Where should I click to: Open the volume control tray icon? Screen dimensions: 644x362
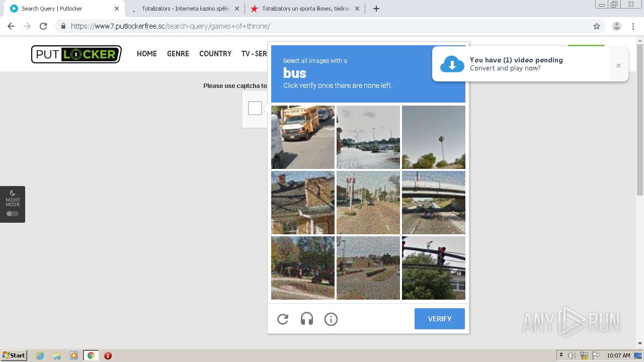pos(572,355)
